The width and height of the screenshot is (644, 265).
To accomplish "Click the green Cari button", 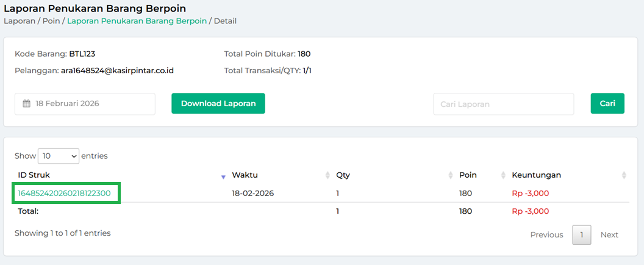I will click(x=607, y=103).
